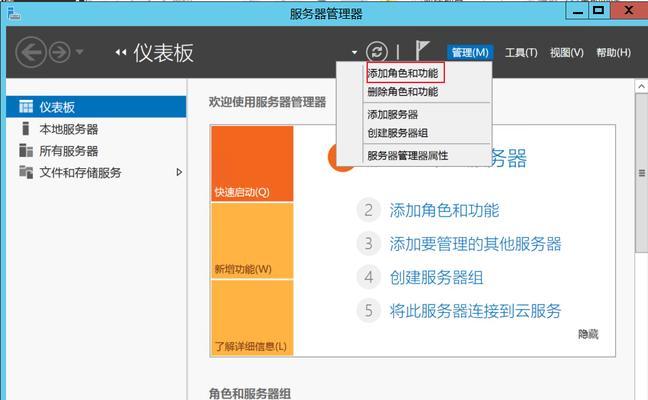Select 仪表板 in the sidebar
This screenshot has width=648, height=400.
[96, 107]
